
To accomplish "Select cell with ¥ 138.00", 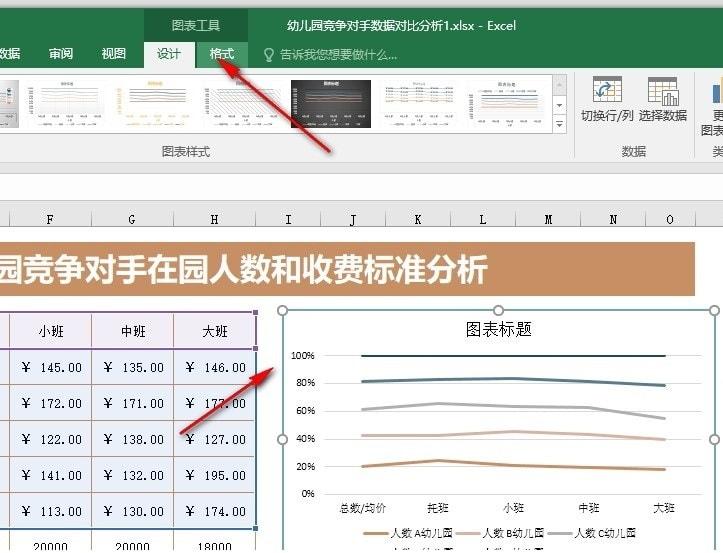I will click(x=133, y=439).
